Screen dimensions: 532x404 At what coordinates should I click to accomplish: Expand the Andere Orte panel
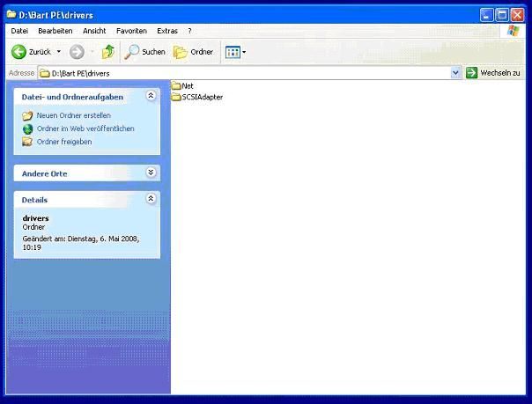151,173
